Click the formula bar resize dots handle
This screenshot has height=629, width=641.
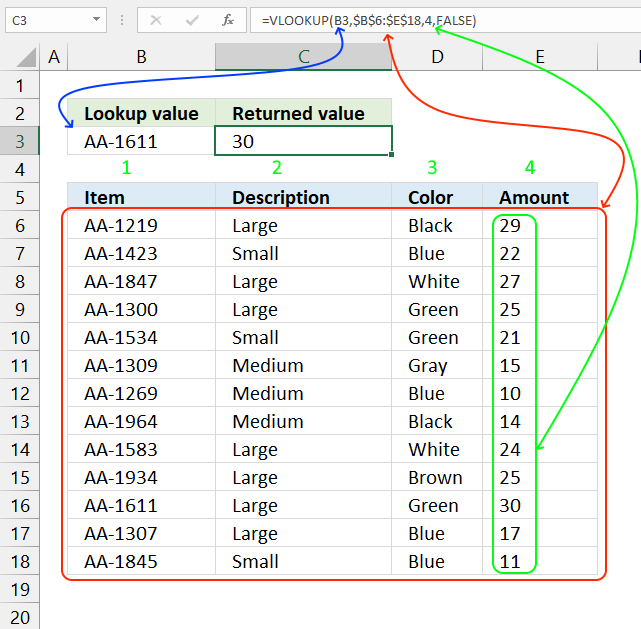pos(122,20)
